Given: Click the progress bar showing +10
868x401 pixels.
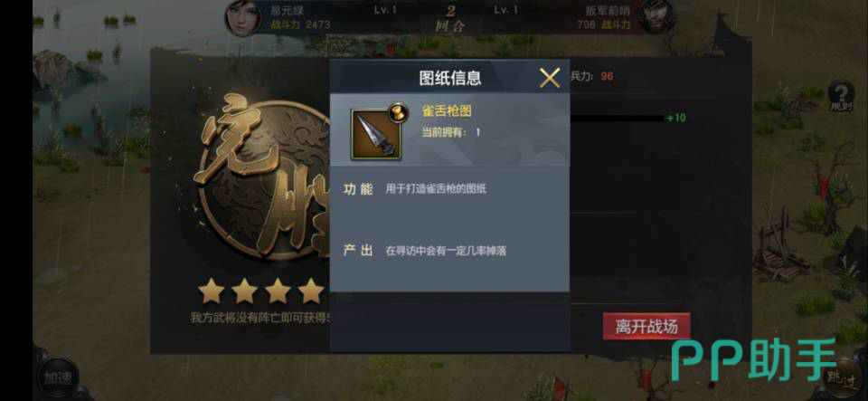Looking at the screenshot, I should pos(617,118).
